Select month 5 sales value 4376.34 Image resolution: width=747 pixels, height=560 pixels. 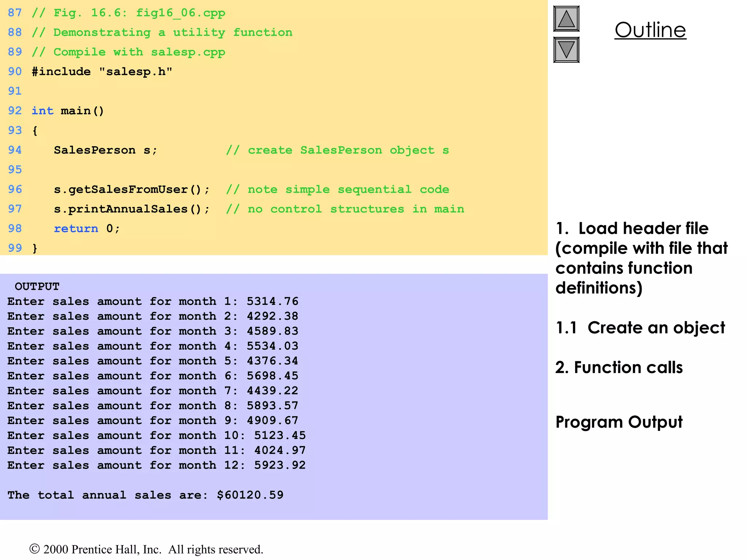pyautogui.click(x=272, y=361)
